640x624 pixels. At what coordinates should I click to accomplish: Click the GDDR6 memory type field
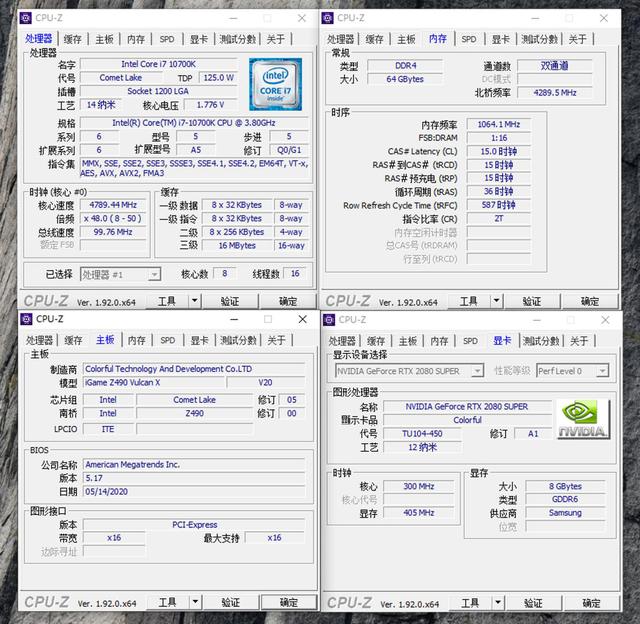565,499
